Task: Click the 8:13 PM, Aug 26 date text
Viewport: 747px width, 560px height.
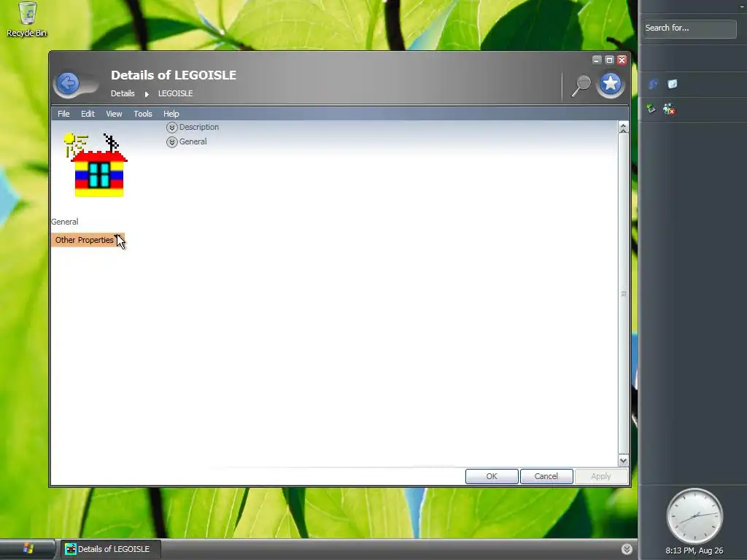Action: click(x=694, y=551)
